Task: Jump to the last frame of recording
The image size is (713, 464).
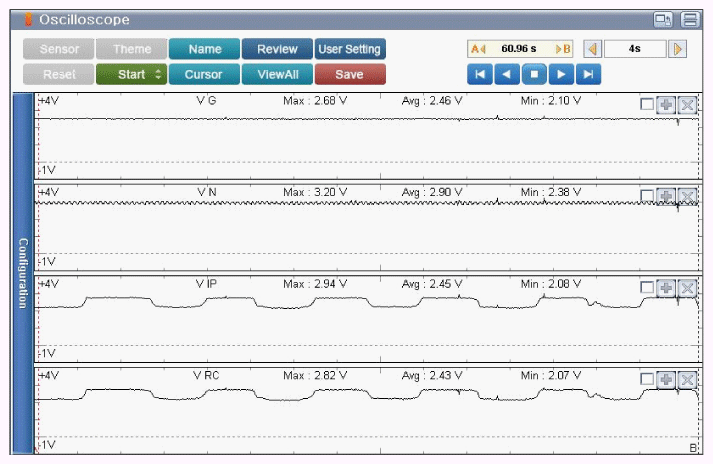Action: [x=590, y=74]
